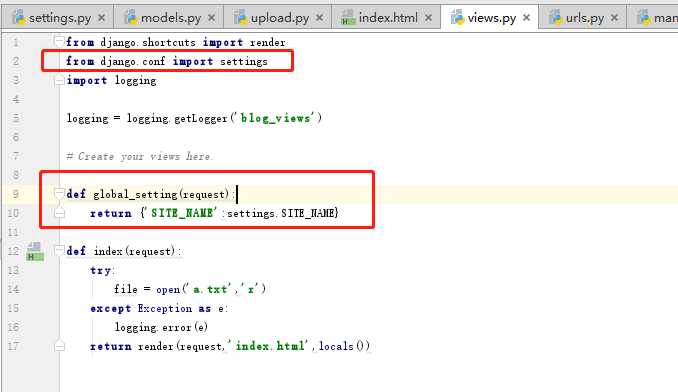Close the urls.py tab
The height and width of the screenshot is (392, 678).
click(614, 18)
